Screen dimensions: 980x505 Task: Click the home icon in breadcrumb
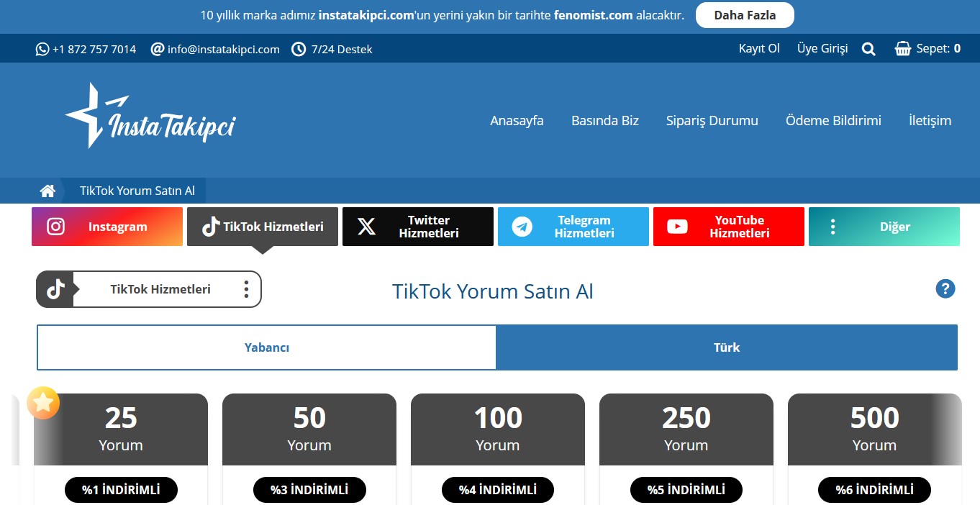pos(47,191)
